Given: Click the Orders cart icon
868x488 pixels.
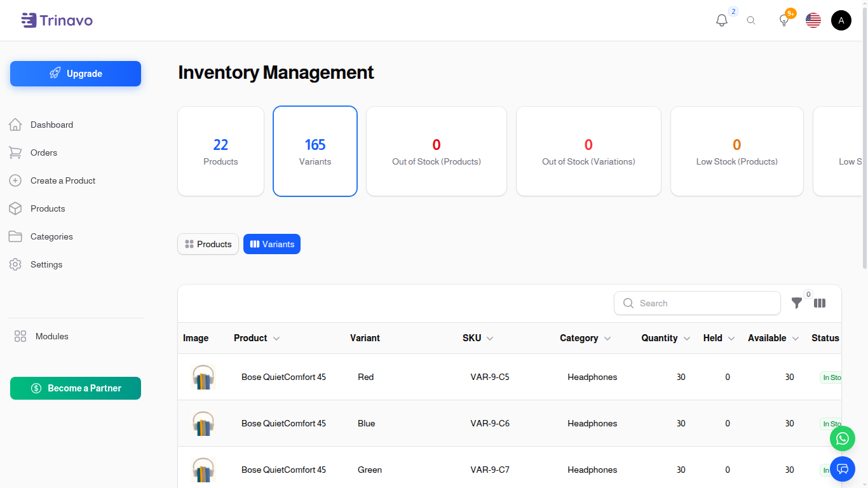Looking at the screenshot, I should 15,152.
